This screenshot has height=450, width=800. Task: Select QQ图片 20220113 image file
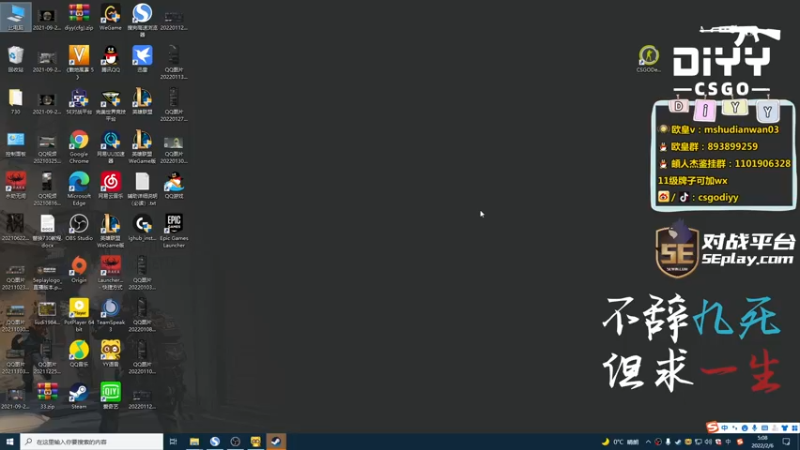[x=173, y=62]
